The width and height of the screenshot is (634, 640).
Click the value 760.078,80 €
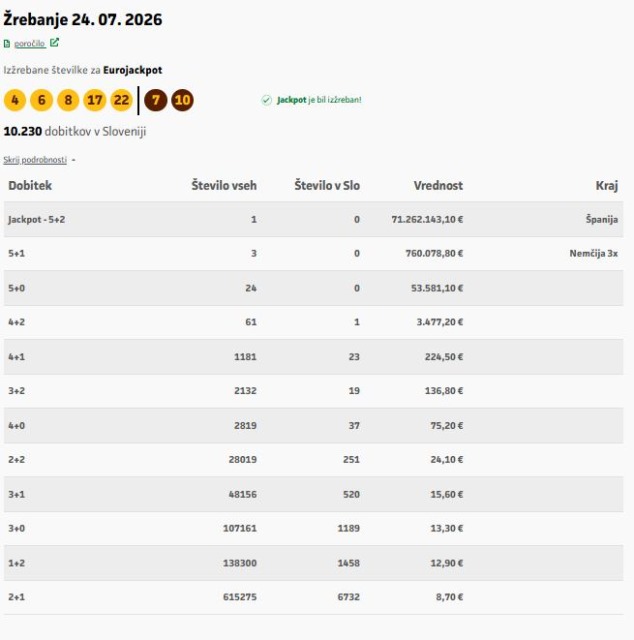[434, 253]
